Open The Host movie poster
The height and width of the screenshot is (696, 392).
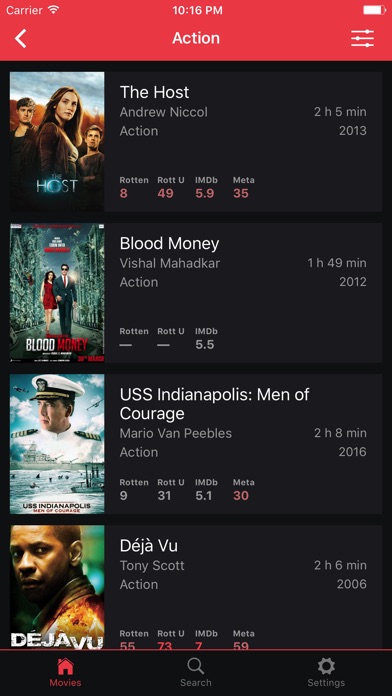coord(57,142)
